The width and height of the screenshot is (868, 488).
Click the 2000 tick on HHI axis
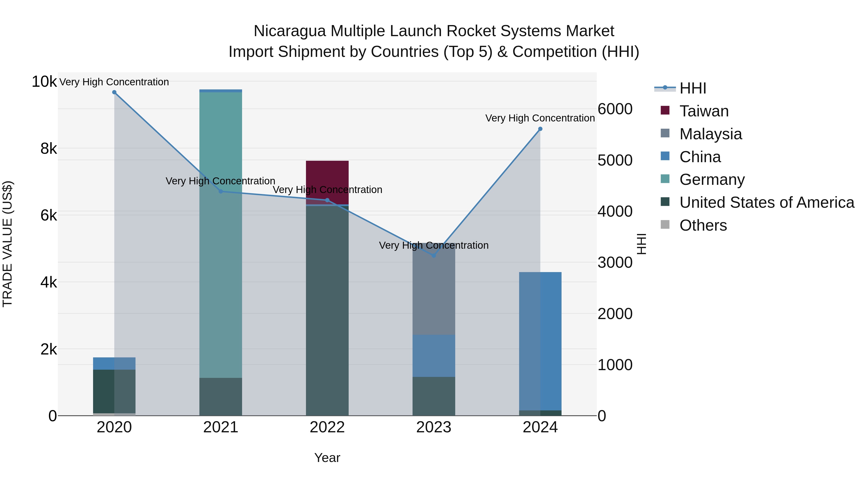pyautogui.click(x=615, y=314)
